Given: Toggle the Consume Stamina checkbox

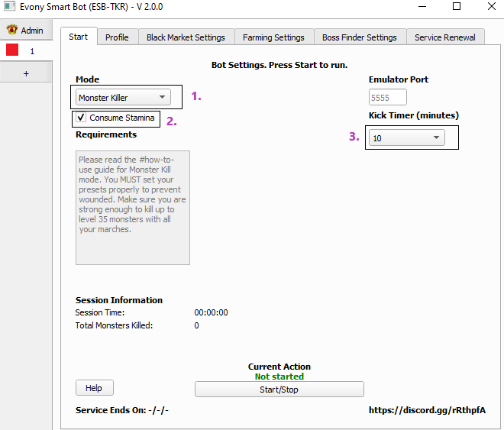Looking at the screenshot, I should (x=81, y=118).
